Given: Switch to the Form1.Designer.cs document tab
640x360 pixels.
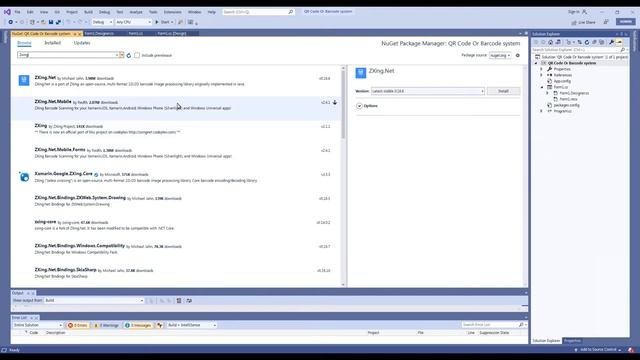Looking at the screenshot, I should point(99,33).
